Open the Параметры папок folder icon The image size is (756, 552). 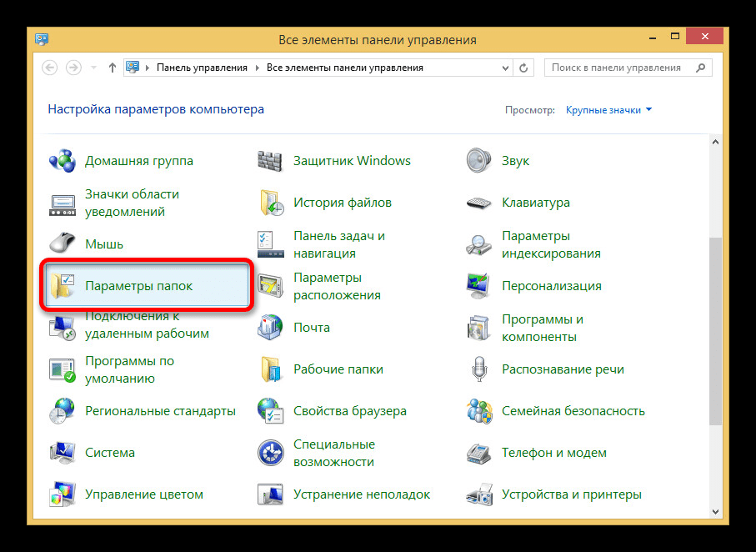(x=63, y=286)
